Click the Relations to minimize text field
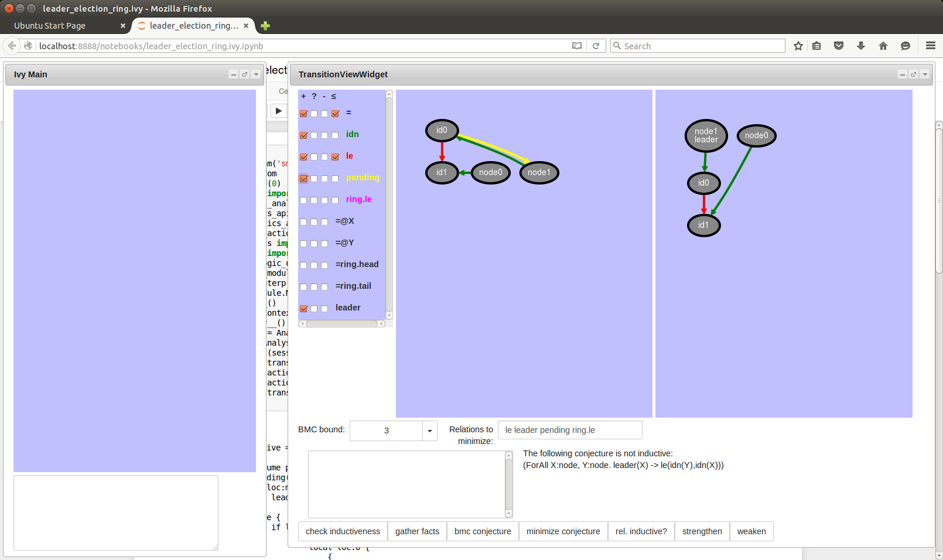This screenshot has width=943, height=560. 569,430
